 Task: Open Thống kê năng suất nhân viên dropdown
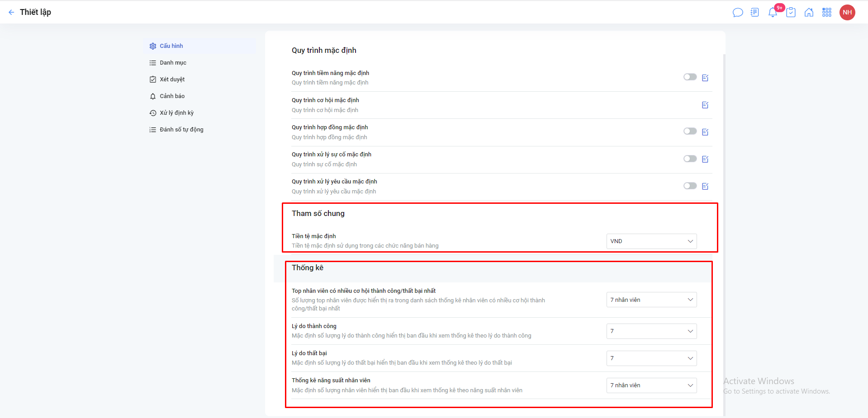coord(651,385)
